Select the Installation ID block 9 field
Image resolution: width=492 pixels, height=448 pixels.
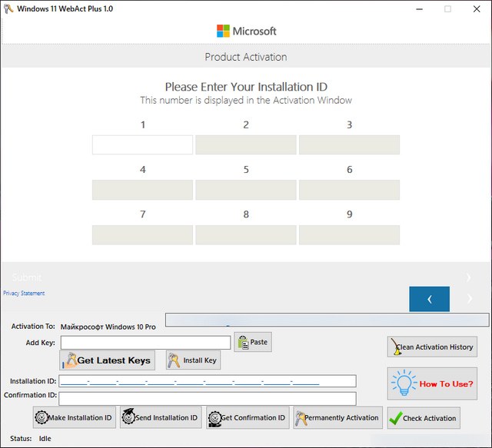click(349, 234)
